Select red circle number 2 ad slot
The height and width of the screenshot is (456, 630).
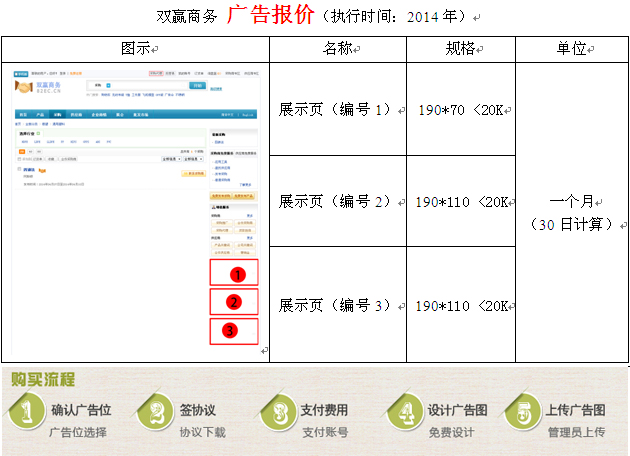[233, 302]
